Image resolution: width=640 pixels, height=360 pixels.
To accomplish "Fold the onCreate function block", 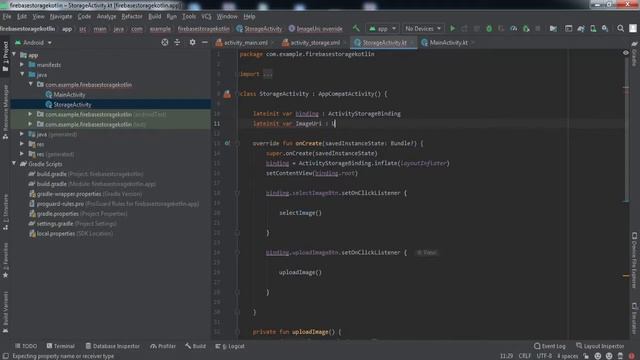I will click(x=237, y=143).
